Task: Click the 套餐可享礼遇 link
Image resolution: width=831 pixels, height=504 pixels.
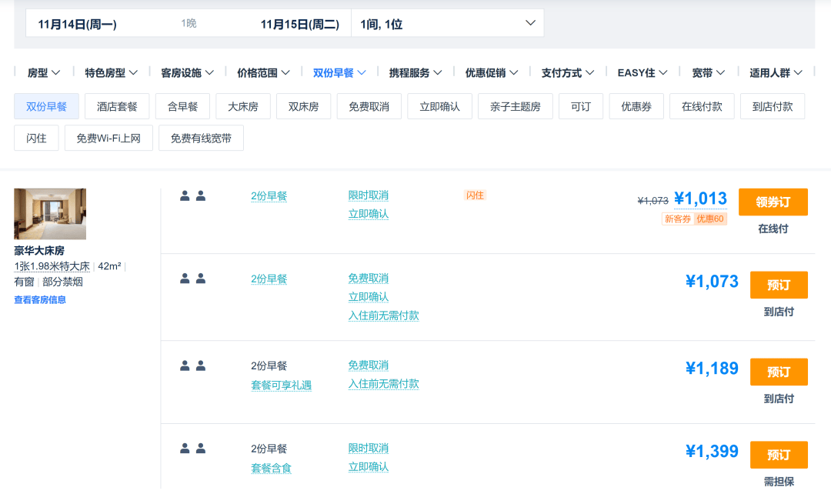Action: 281,386
